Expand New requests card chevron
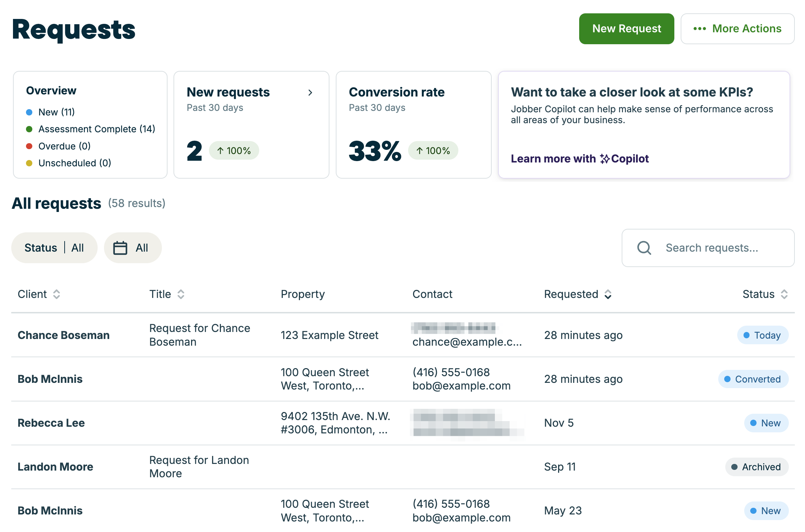Screen dimensions: 805x532 310,93
